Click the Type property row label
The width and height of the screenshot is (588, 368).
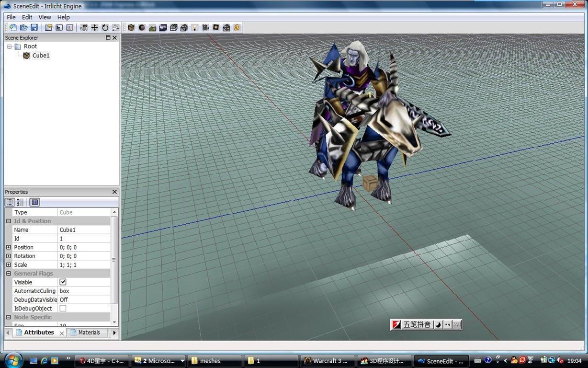click(x=21, y=212)
